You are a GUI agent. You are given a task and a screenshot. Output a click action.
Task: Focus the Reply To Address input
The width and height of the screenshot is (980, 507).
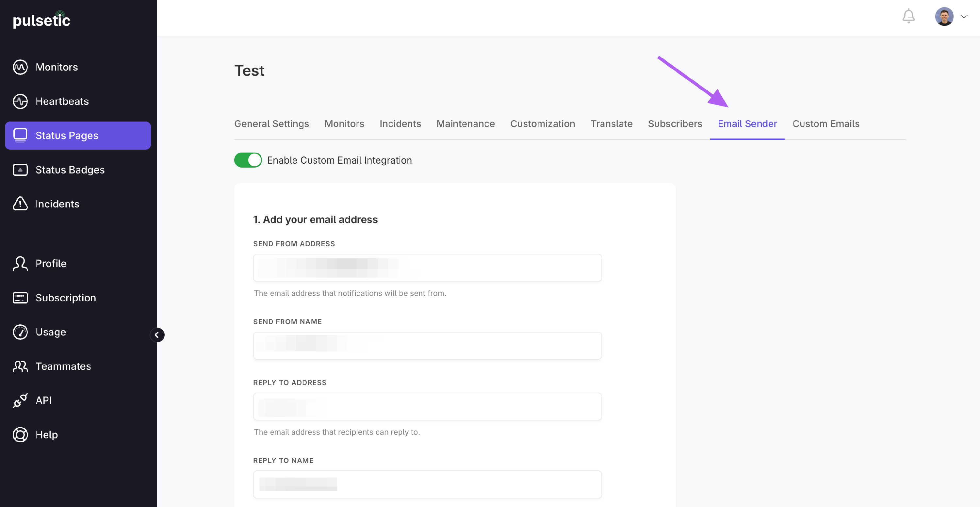pyautogui.click(x=427, y=406)
